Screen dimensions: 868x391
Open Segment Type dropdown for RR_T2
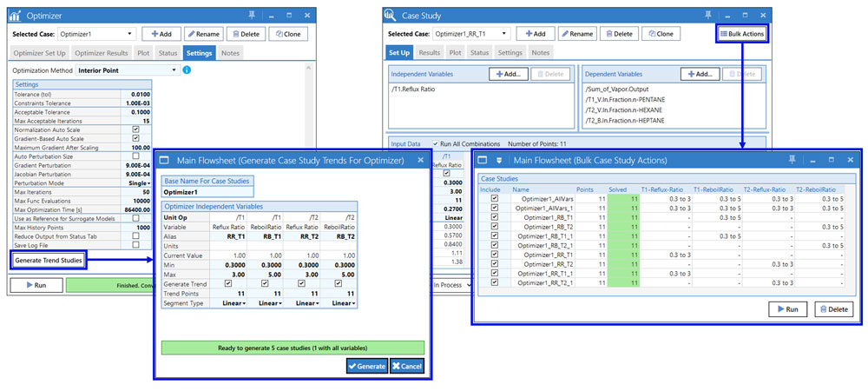point(301,303)
